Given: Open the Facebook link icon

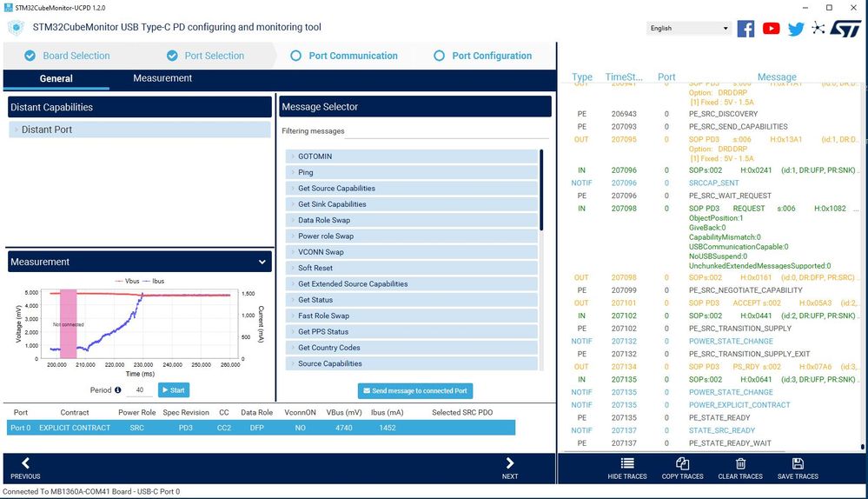Looking at the screenshot, I should click(x=745, y=28).
